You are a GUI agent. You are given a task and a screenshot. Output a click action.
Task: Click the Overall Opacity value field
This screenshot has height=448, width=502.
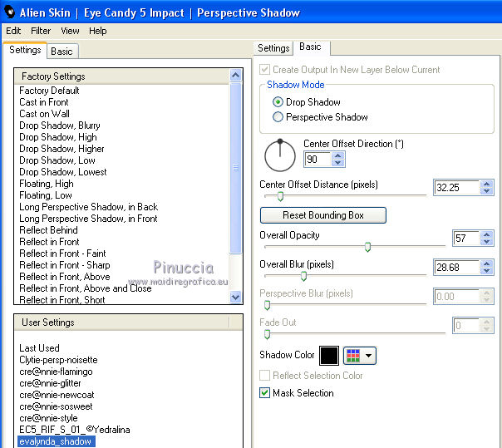point(466,238)
